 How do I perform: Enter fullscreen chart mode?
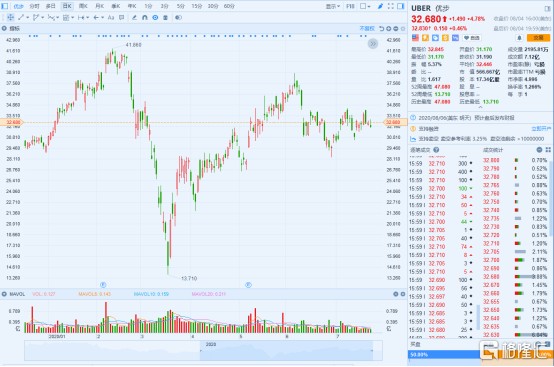(x=390, y=6)
